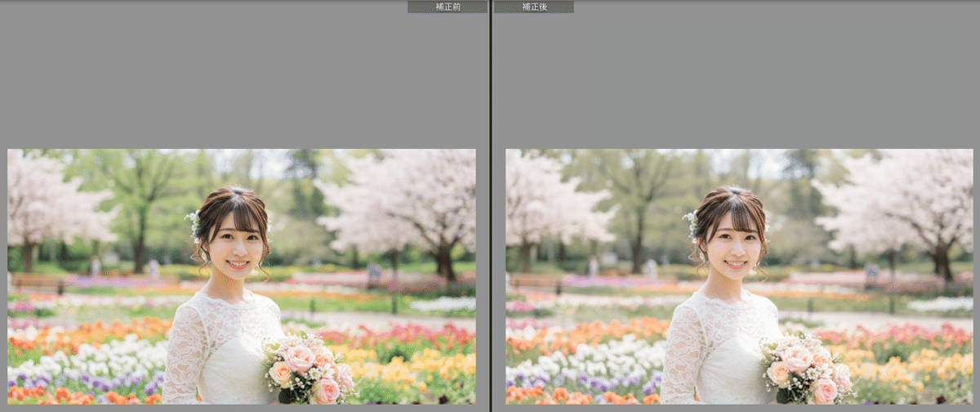Screen dimensions: 980x412
Task: Click the empty gray area above the after photo
Action: [735, 82]
